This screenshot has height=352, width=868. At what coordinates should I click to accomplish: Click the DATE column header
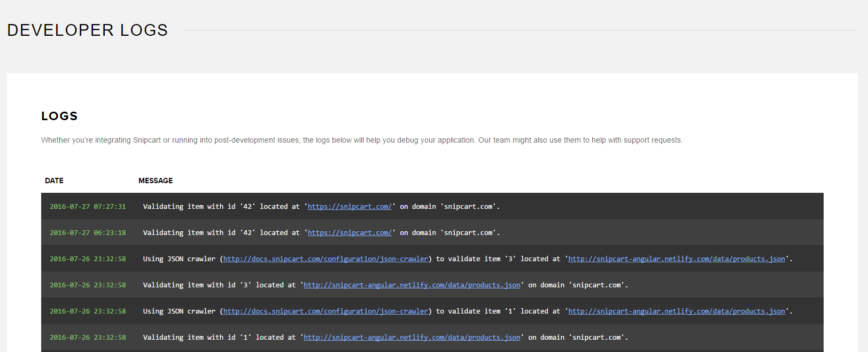pos(54,181)
